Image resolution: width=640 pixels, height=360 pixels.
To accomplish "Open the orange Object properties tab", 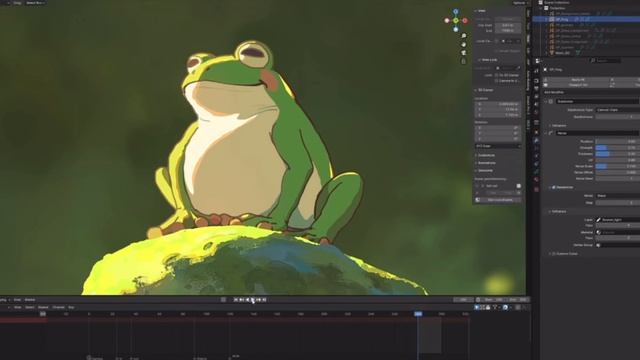I will [x=536, y=132].
